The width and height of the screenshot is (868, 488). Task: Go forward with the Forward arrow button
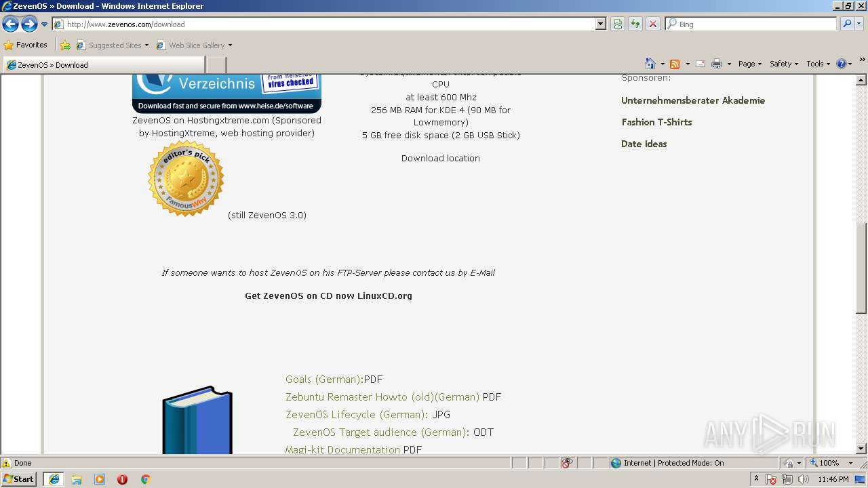(x=29, y=24)
